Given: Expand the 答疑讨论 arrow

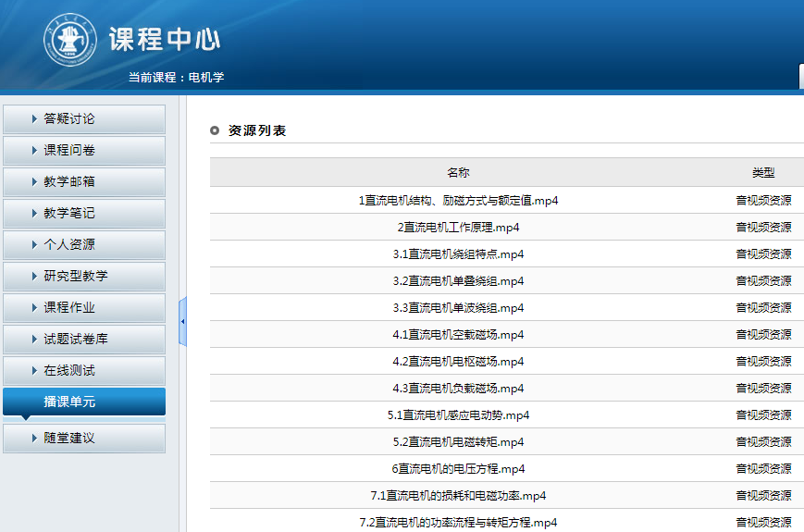Looking at the screenshot, I should coord(34,118).
